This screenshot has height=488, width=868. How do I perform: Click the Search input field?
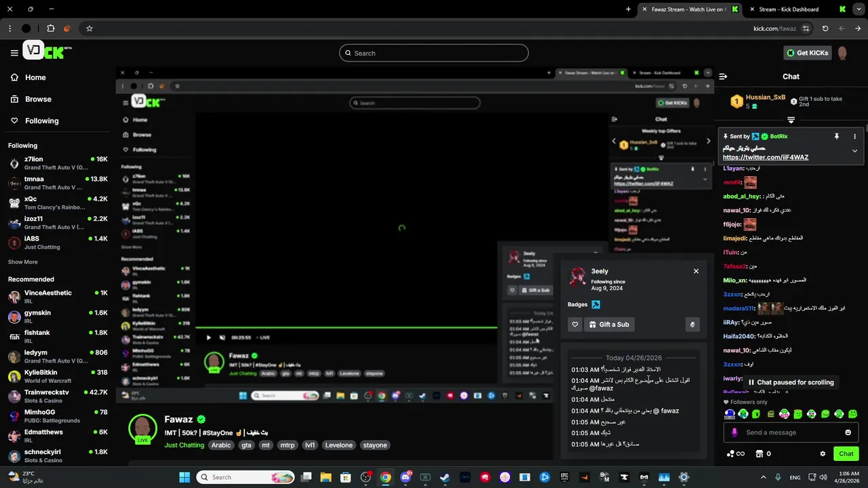pyautogui.click(x=434, y=53)
